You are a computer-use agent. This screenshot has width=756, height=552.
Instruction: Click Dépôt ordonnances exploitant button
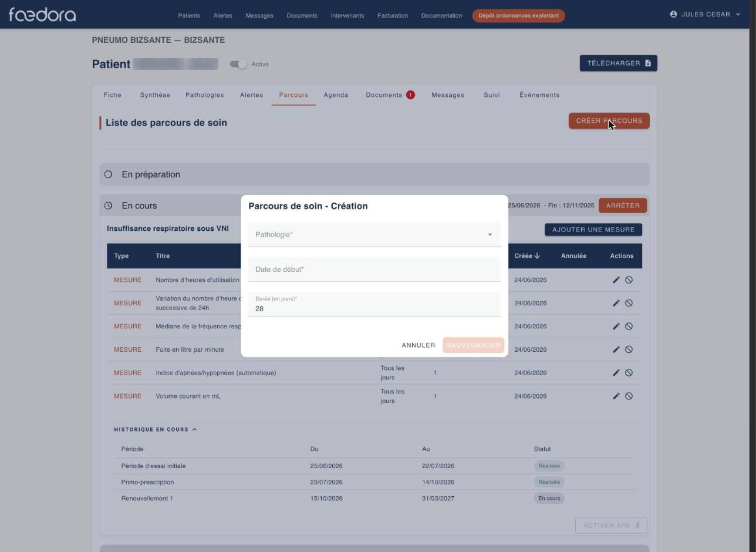(519, 15)
